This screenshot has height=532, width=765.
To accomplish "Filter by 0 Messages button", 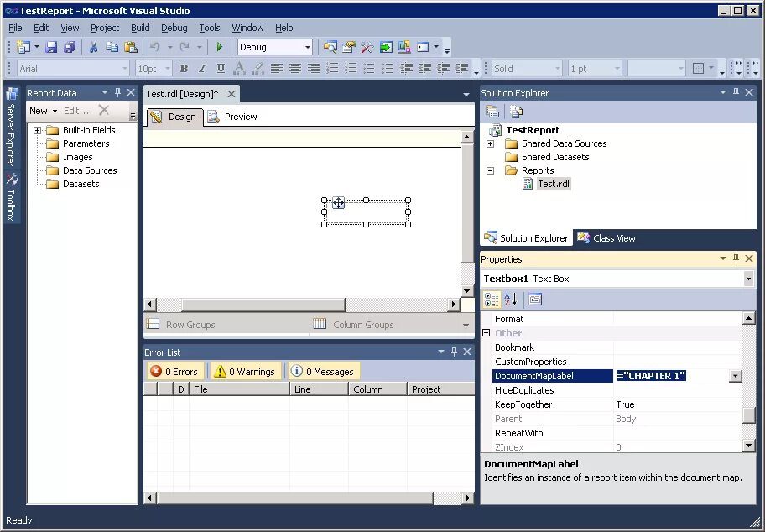I will [x=324, y=372].
